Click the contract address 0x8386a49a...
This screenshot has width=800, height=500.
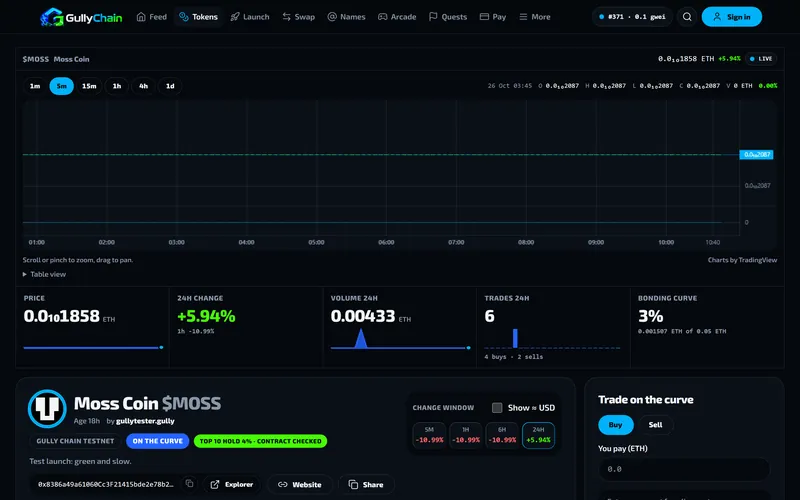(x=106, y=484)
